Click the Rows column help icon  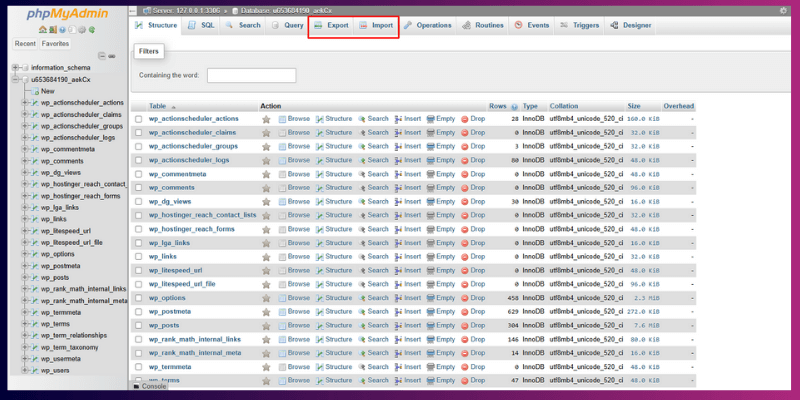(x=514, y=107)
